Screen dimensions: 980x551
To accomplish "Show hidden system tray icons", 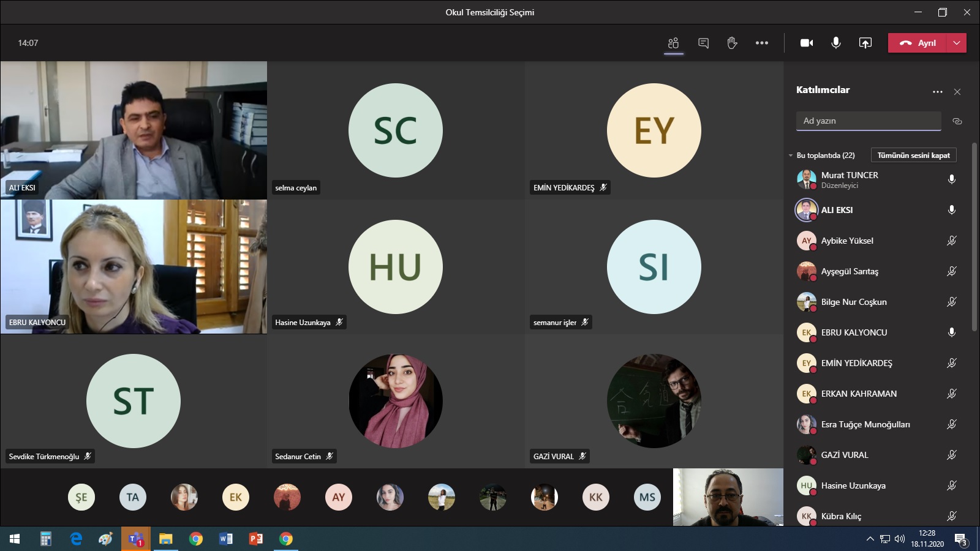I will click(x=870, y=539).
